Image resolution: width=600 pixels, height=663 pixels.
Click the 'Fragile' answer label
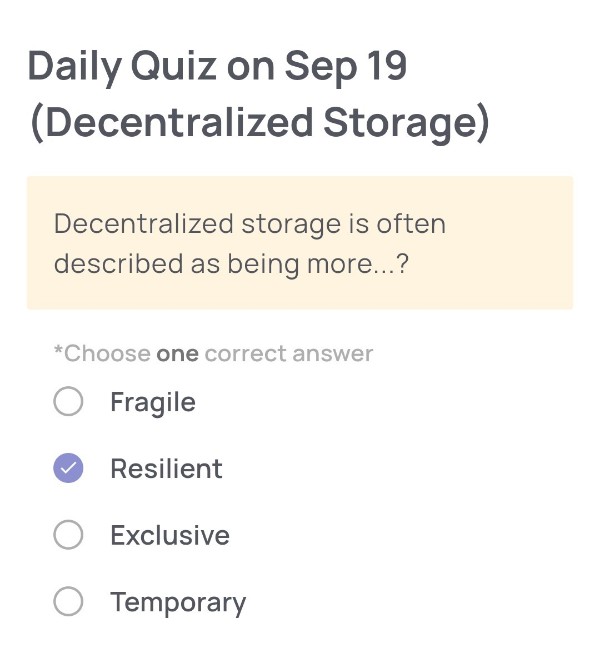152,403
